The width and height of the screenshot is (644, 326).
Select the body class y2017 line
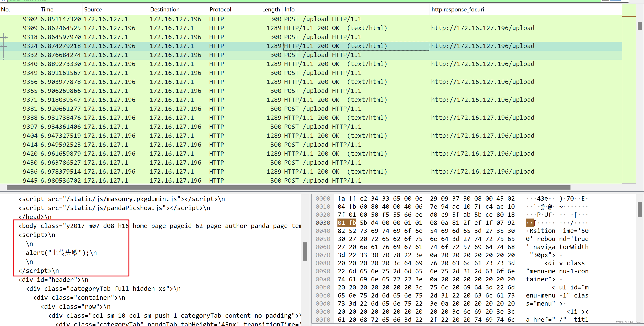[x=160, y=226]
